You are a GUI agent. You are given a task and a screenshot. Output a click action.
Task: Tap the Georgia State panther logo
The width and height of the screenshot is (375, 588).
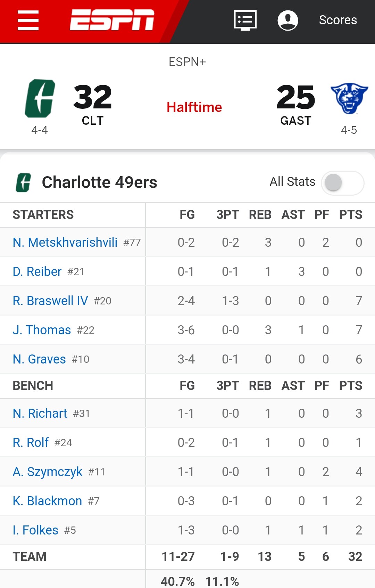click(349, 98)
